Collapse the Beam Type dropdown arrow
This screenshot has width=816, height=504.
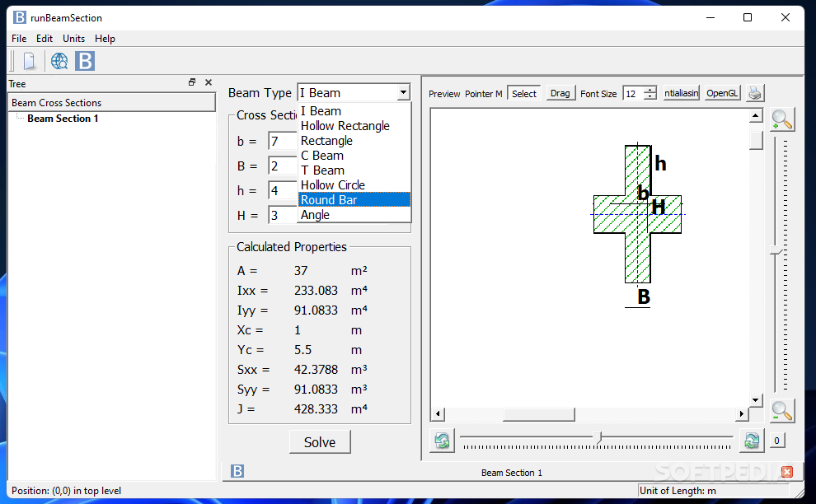403,92
